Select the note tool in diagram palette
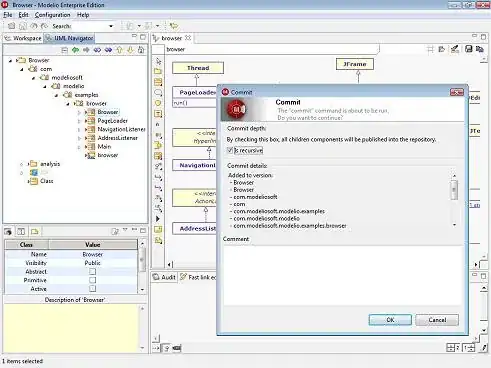This screenshot has height=368, width=491. 158,114
